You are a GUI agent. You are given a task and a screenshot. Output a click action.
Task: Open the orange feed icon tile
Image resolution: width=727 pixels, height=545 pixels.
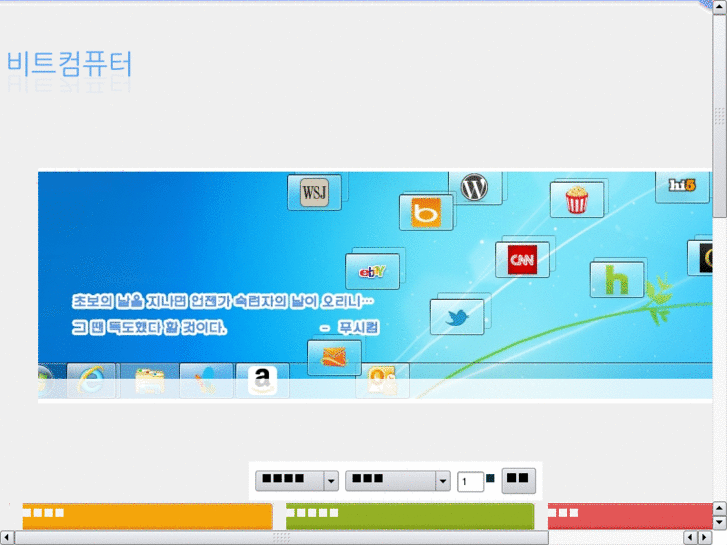click(334, 358)
